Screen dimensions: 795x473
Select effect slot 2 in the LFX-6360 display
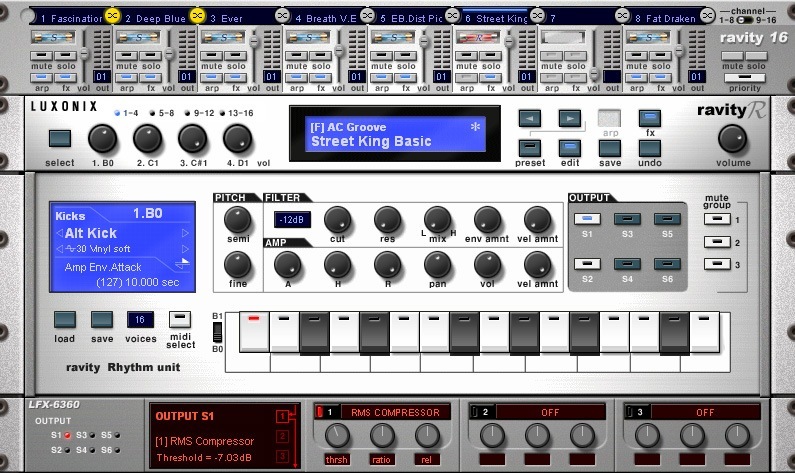[282, 436]
